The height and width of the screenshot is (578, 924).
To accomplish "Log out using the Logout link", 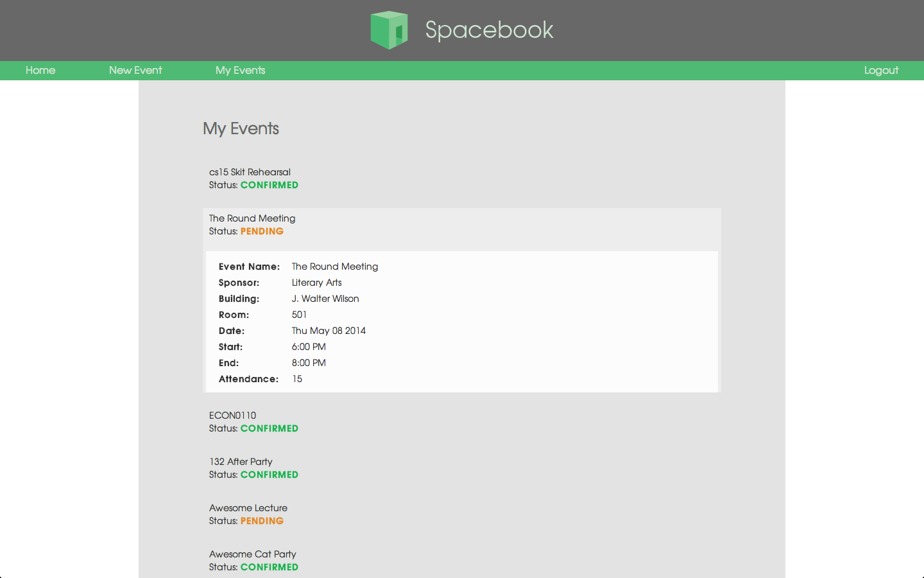I will tap(880, 71).
